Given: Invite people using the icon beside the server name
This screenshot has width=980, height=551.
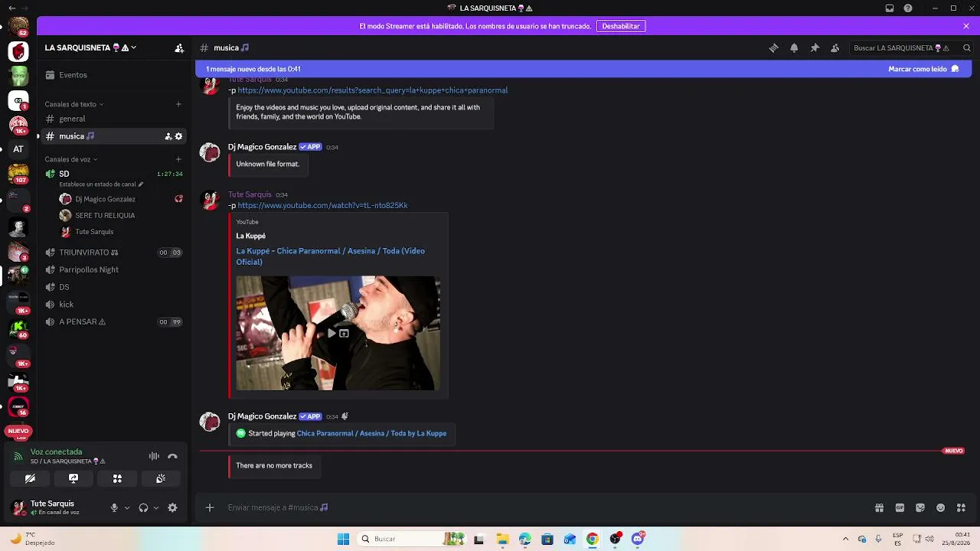Looking at the screenshot, I should point(179,47).
